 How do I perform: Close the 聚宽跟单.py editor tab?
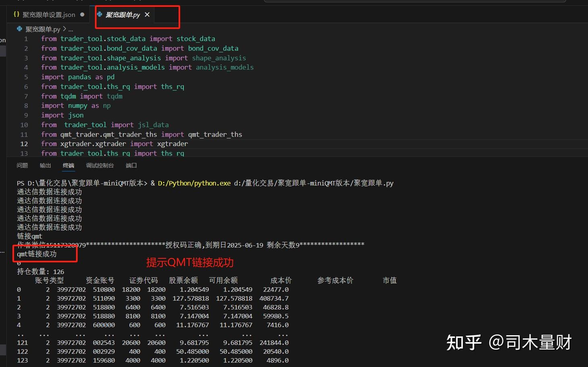pos(147,14)
